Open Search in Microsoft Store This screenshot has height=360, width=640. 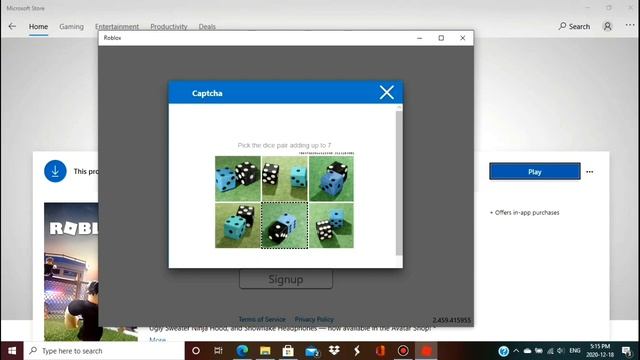(574, 27)
